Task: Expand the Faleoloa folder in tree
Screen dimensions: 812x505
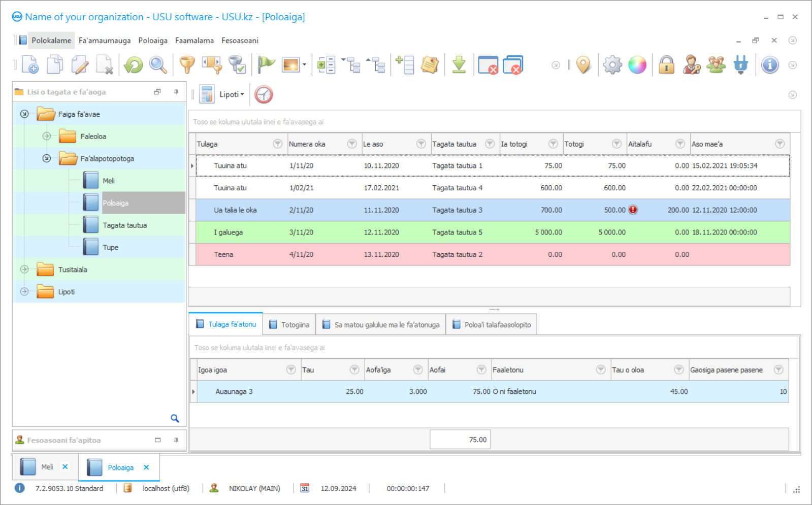Action: (x=47, y=136)
